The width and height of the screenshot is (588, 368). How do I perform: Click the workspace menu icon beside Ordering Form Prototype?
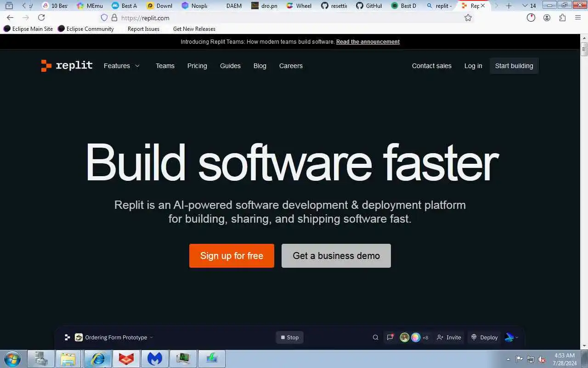[67, 337]
